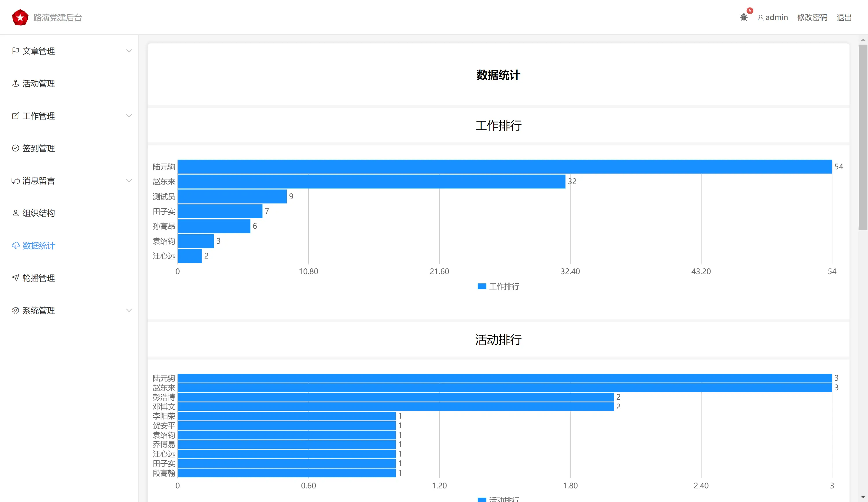Click the cloud icon beside 数据统计

16,245
